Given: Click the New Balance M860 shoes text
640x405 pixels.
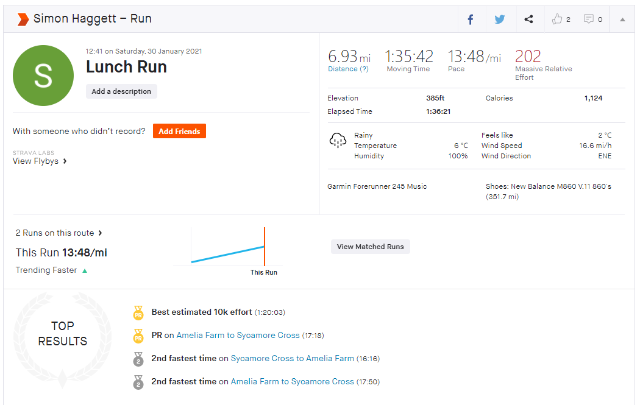Looking at the screenshot, I should (529, 186).
